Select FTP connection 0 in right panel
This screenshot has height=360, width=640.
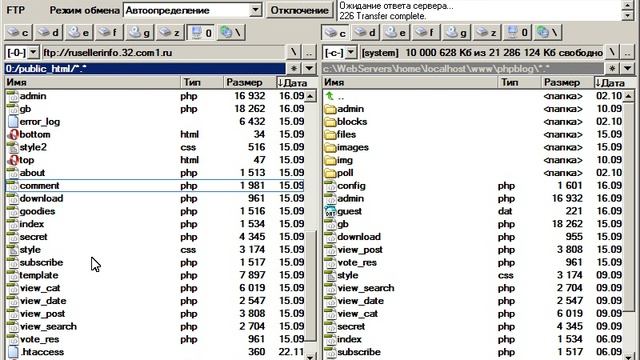point(517,33)
